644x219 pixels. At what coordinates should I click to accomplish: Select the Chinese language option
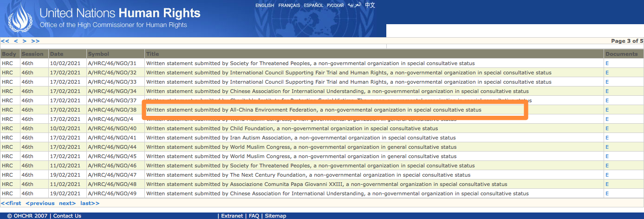coord(370,5)
